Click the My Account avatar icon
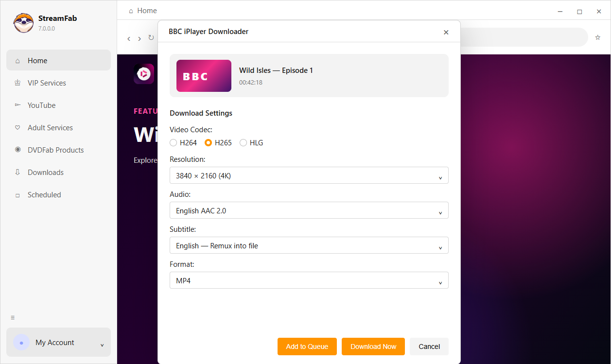 tap(21, 343)
